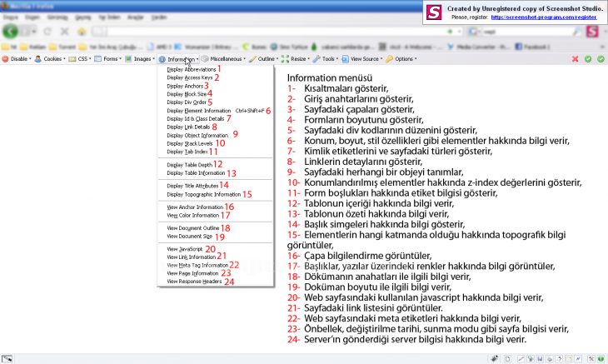Click the View Source icon
This screenshot has width=608, height=364.
(346, 59)
